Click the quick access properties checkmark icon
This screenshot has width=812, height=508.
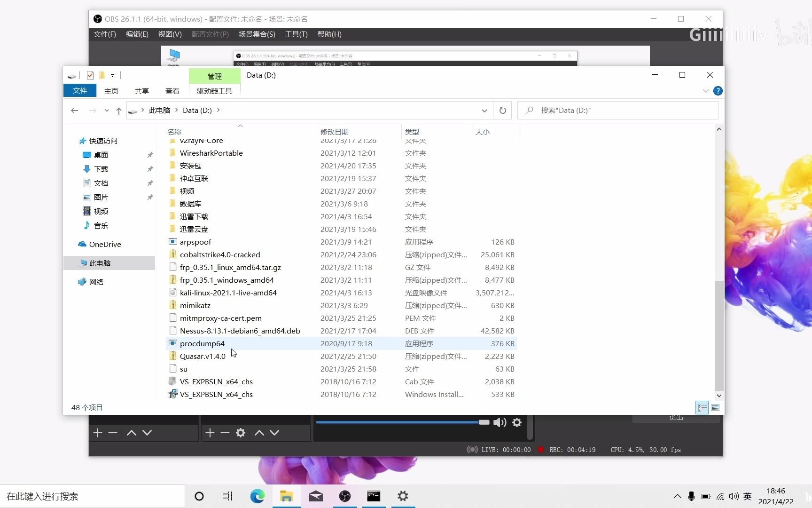tap(90, 75)
